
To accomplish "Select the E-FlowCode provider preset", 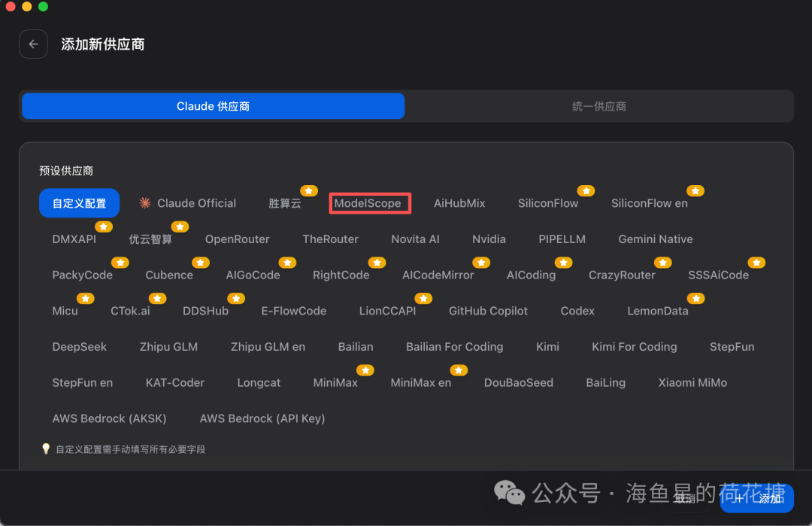I will point(294,311).
